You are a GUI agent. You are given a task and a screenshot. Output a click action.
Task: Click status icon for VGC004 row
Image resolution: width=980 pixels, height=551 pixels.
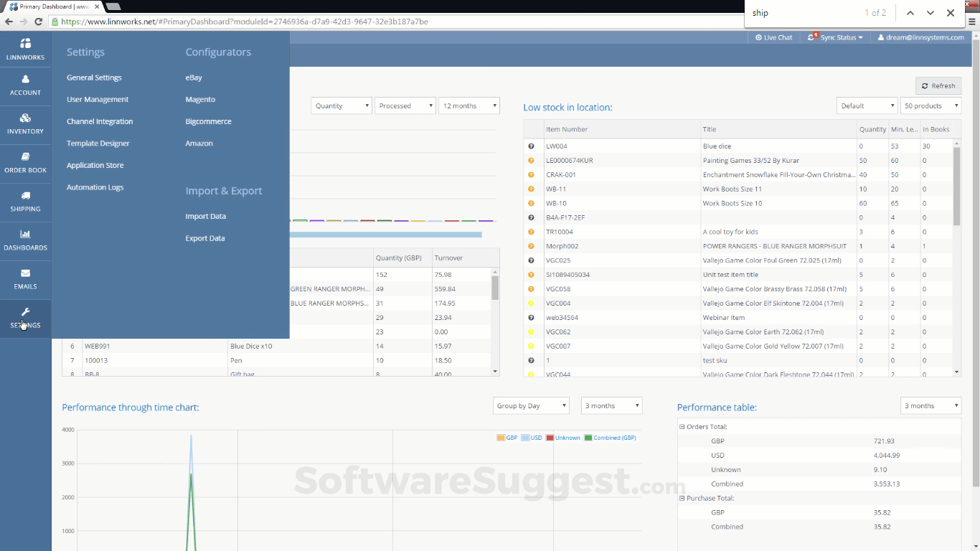tap(531, 303)
